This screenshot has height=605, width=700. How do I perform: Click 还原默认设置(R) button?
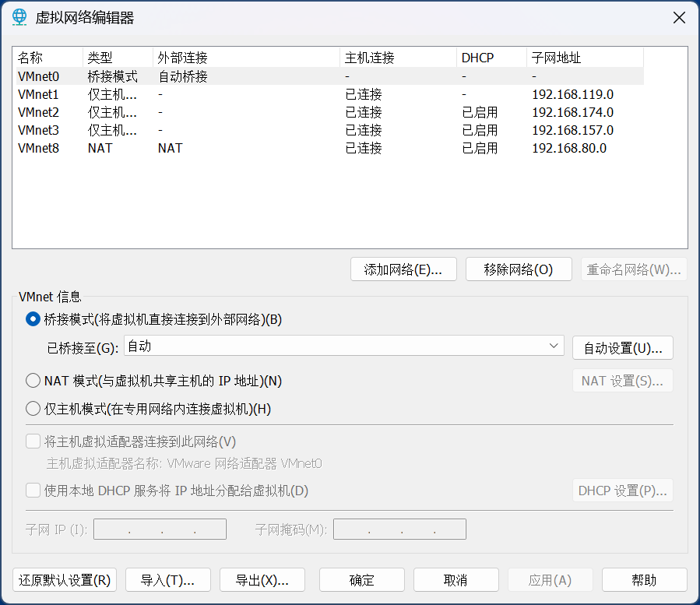pos(65,580)
